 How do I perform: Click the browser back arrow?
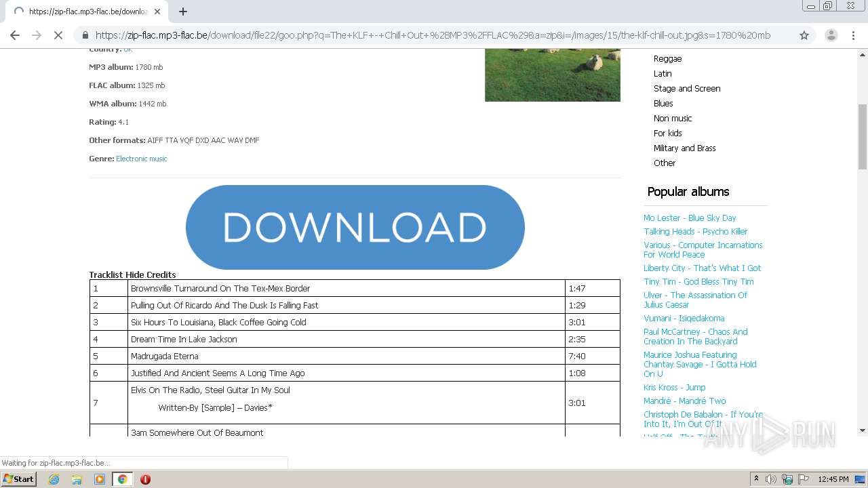point(15,35)
